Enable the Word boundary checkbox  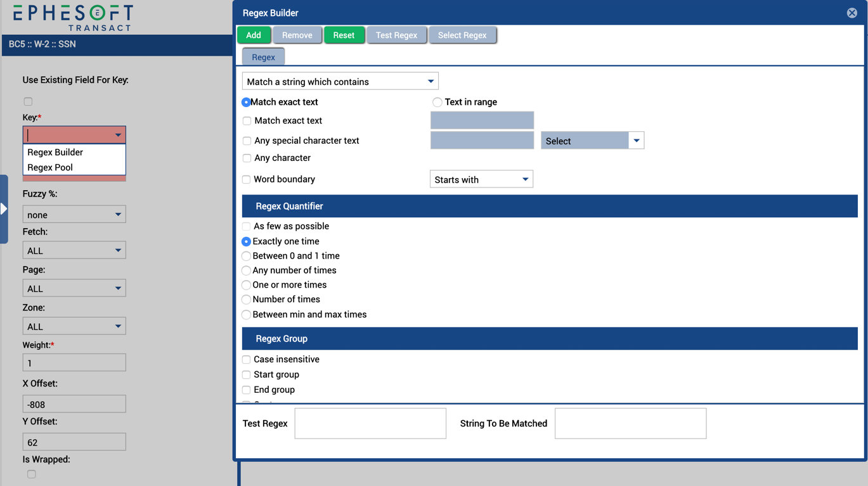click(x=246, y=179)
